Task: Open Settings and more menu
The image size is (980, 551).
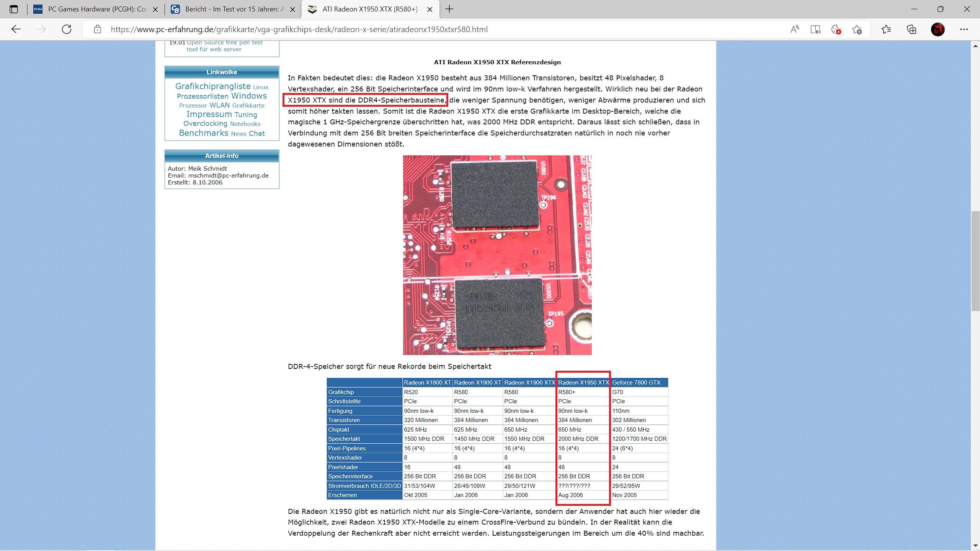Action: click(x=964, y=29)
